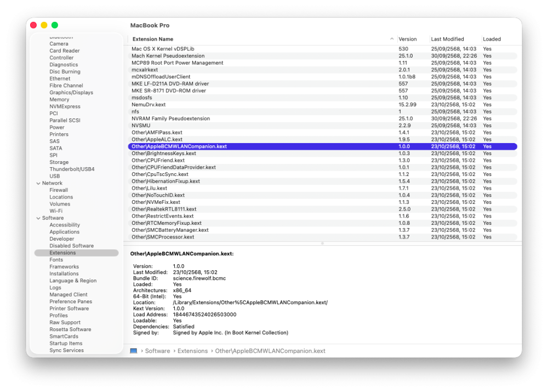
Task: Open Locations under Network
Action: point(61,197)
